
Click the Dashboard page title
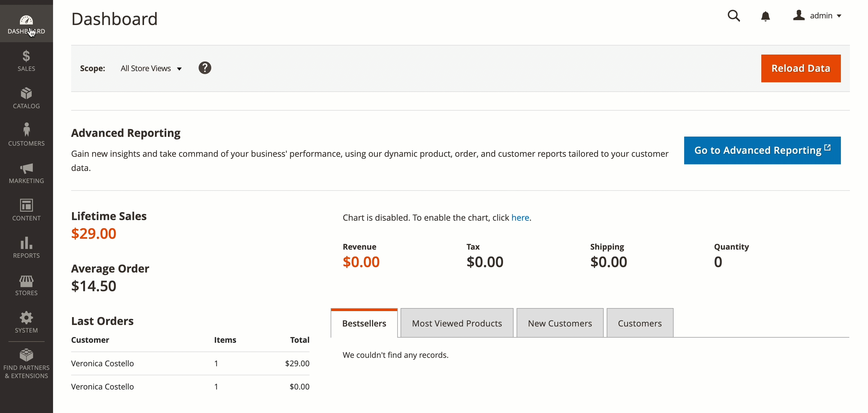(114, 19)
